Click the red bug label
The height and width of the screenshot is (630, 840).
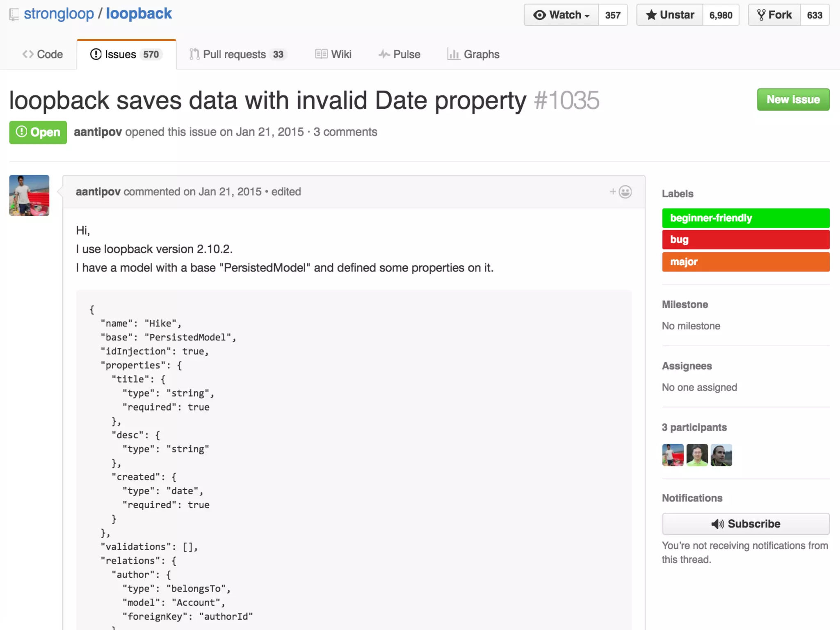click(x=745, y=240)
